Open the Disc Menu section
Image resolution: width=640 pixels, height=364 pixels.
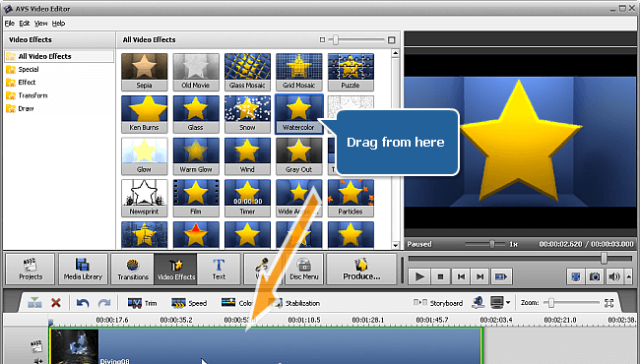(x=304, y=269)
